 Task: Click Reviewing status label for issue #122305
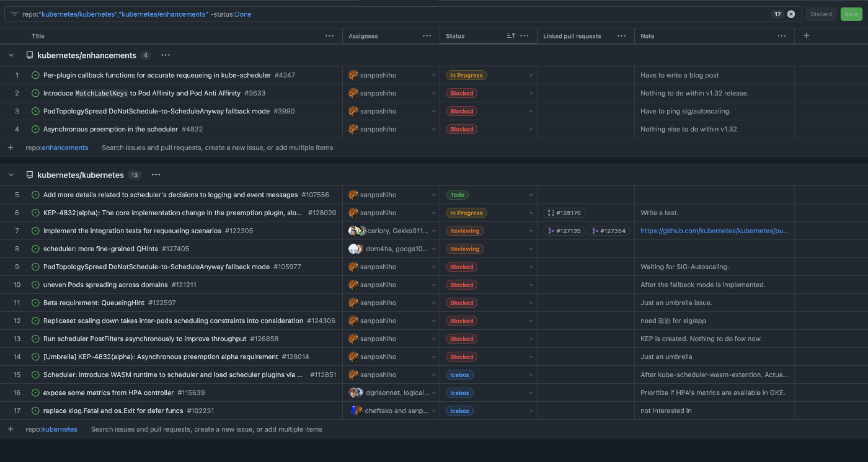[465, 231]
